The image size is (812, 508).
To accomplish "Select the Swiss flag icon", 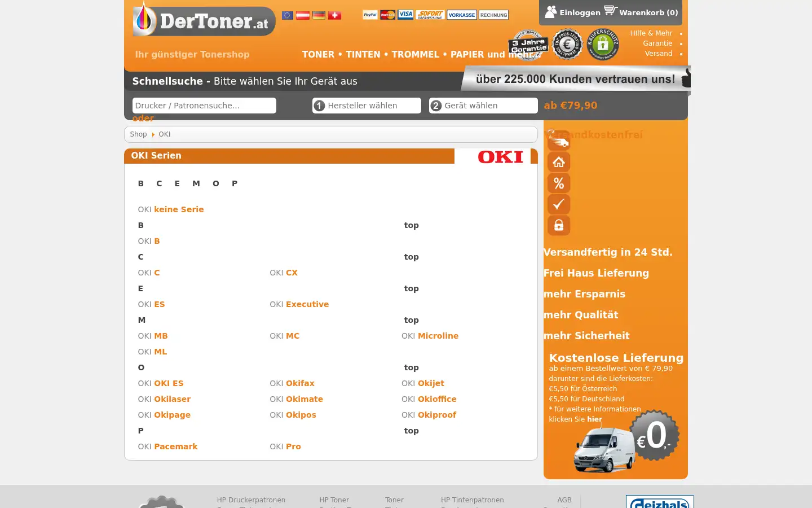I will pyautogui.click(x=335, y=15).
